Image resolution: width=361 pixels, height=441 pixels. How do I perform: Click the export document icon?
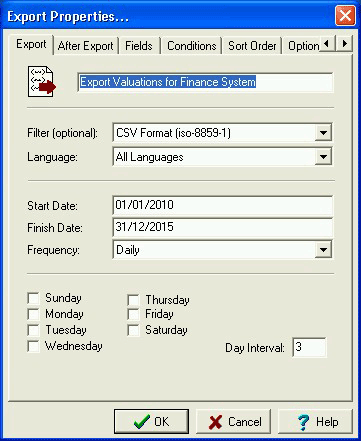click(x=41, y=82)
